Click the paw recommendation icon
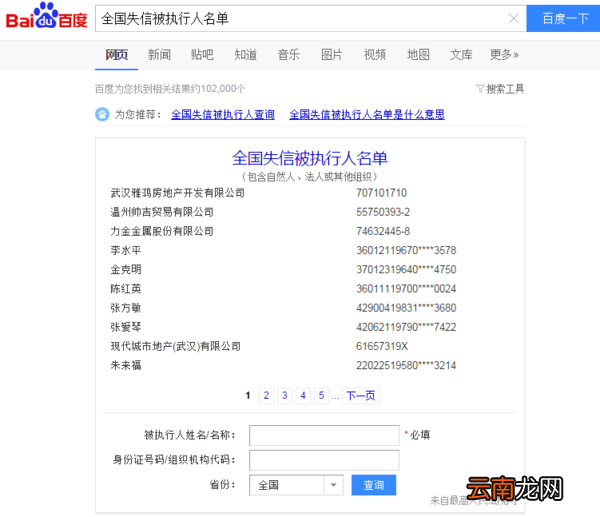This screenshot has height=517, width=600. tap(102, 114)
